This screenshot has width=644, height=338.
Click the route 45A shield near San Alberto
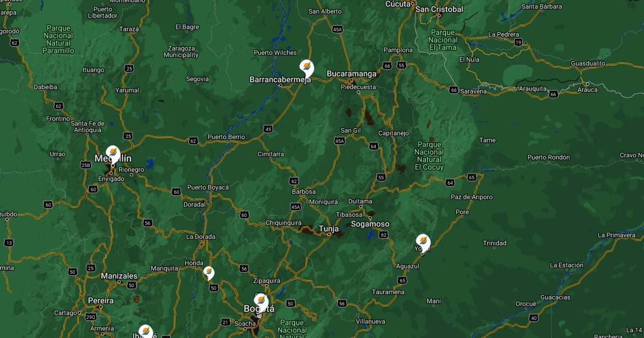[338, 29]
